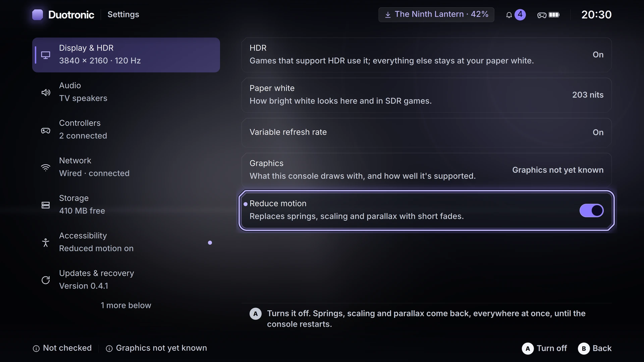
Task: Open the Paper white 203 nits setting
Action: tap(426, 95)
